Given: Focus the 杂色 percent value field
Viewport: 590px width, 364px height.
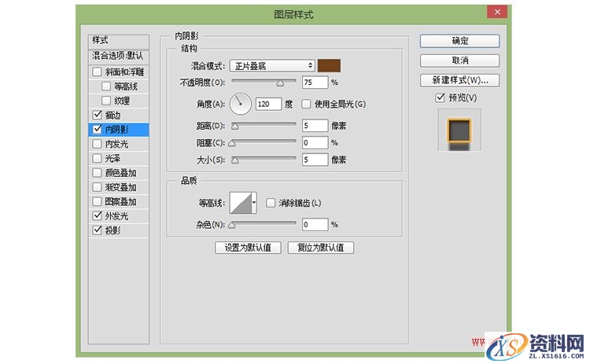Looking at the screenshot, I should point(315,225).
